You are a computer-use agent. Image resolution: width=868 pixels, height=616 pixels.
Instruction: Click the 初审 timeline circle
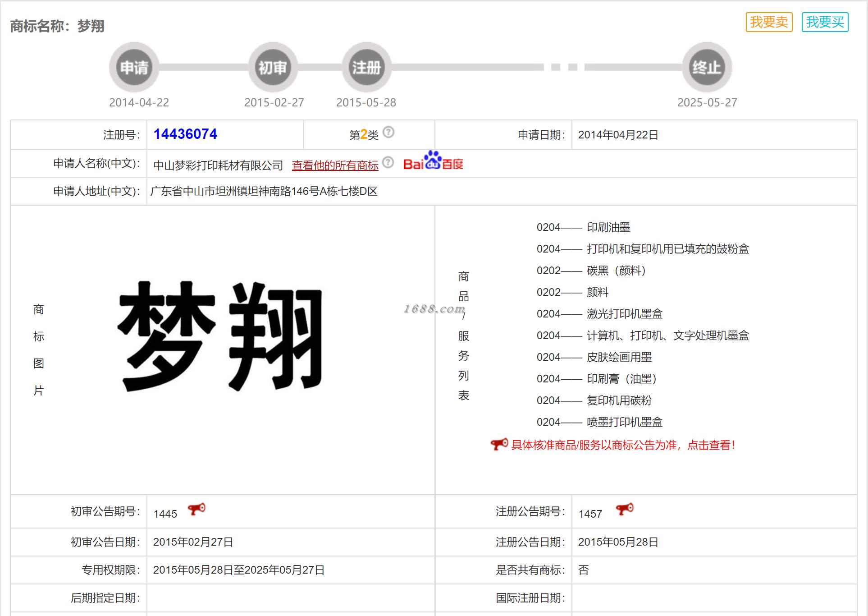coord(272,68)
